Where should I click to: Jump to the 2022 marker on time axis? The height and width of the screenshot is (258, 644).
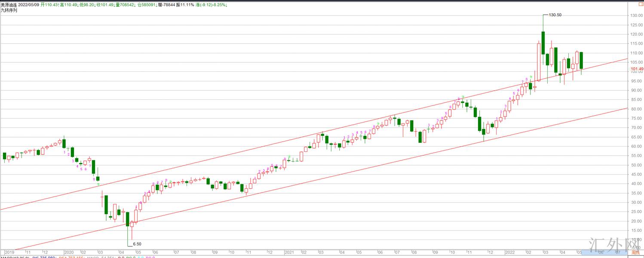510,252
